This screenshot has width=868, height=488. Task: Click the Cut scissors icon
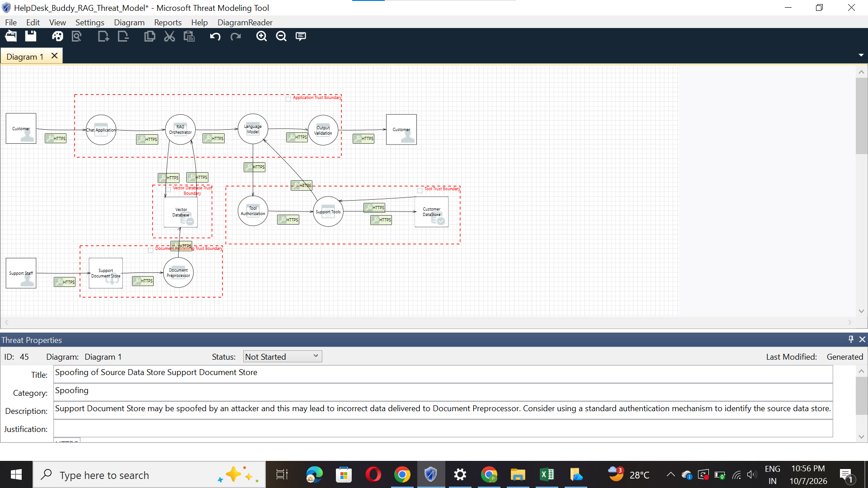click(170, 37)
